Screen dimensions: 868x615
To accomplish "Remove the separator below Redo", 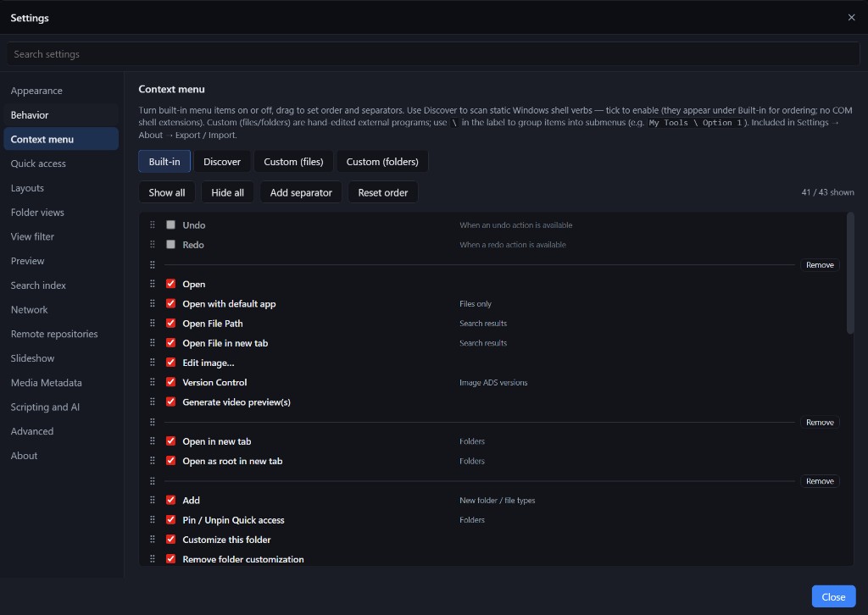I will (820, 265).
